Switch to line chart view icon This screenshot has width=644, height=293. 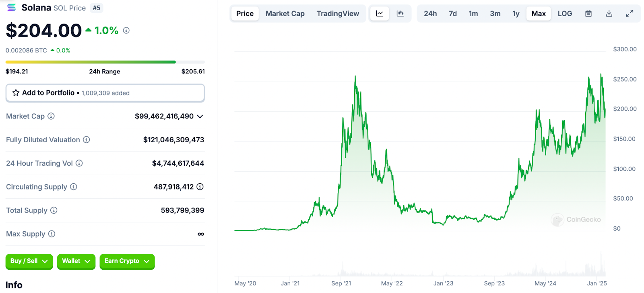[x=380, y=13]
